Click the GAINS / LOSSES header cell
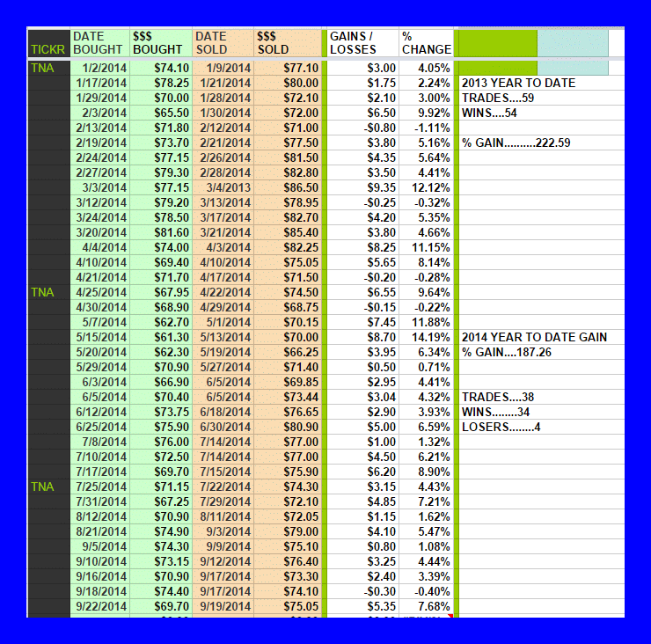Viewport: 651px width, 644px height. tap(362, 43)
